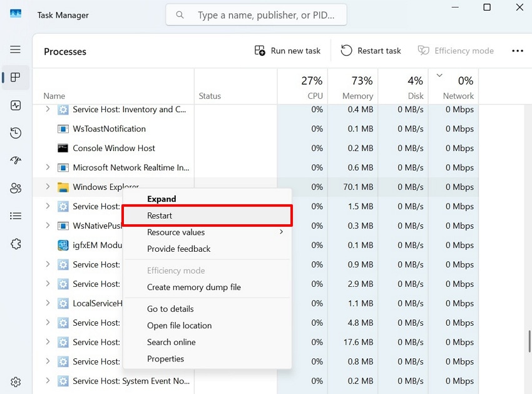View Startup apps in the sidebar
532x394 pixels.
(x=16, y=160)
